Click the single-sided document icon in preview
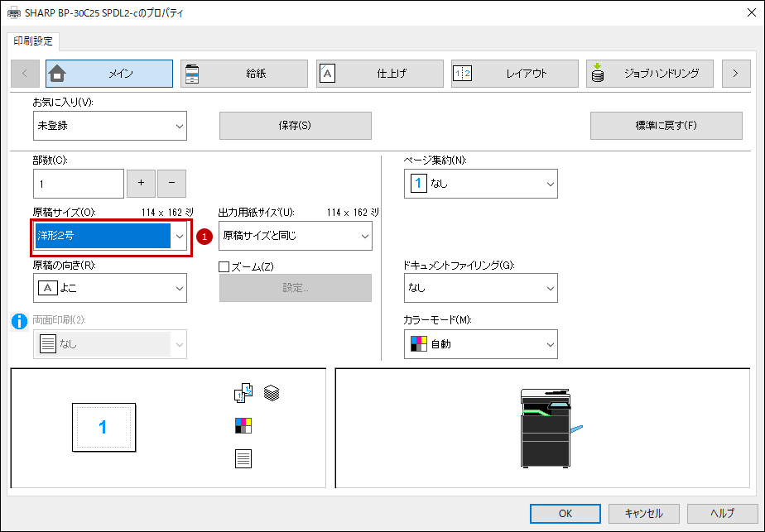This screenshot has width=765, height=532. [243, 459]
